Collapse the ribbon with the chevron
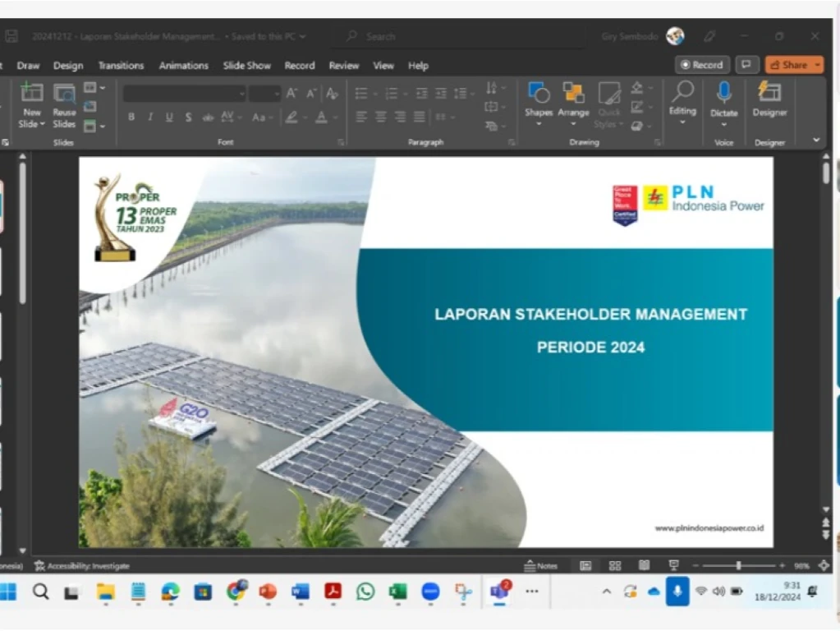 pos(815,140)
